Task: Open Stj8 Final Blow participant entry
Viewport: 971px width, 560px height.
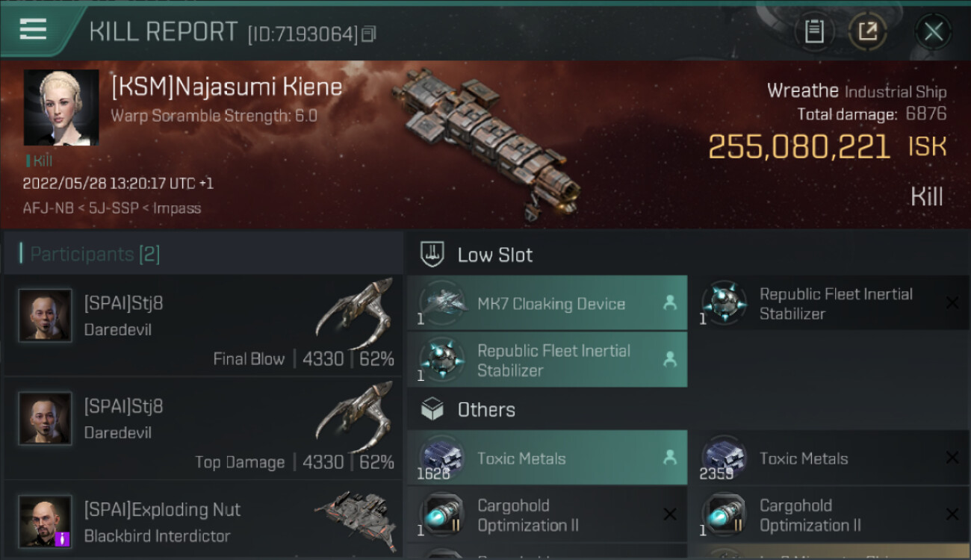Action: coord(203,326)
